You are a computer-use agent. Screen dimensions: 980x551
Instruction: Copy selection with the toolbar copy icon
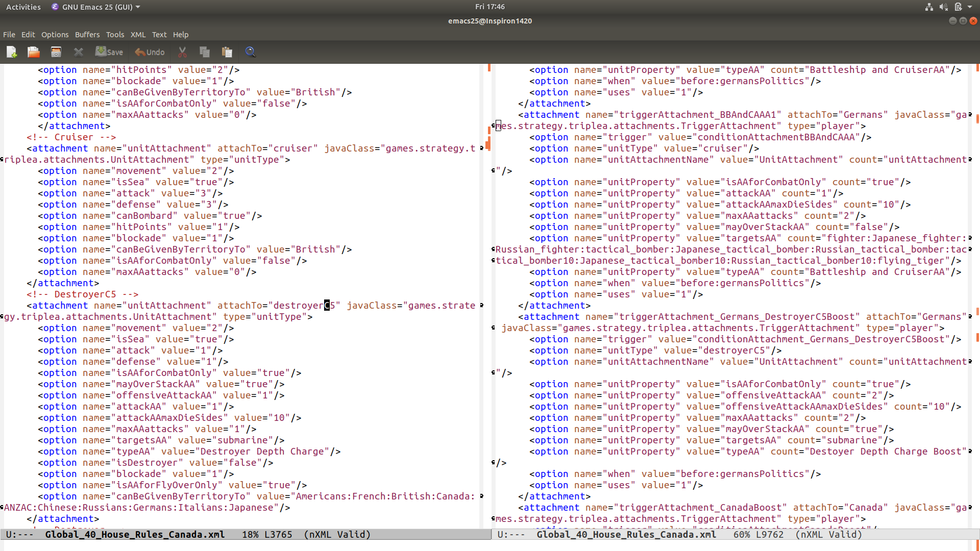click(205, 52)
